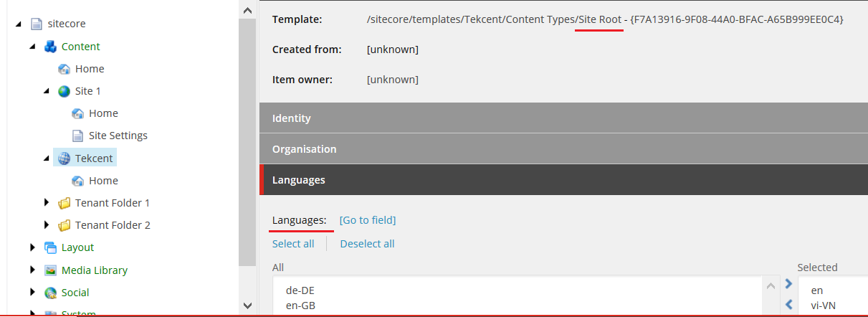Click the Layout icon in tree

point(50,247)
